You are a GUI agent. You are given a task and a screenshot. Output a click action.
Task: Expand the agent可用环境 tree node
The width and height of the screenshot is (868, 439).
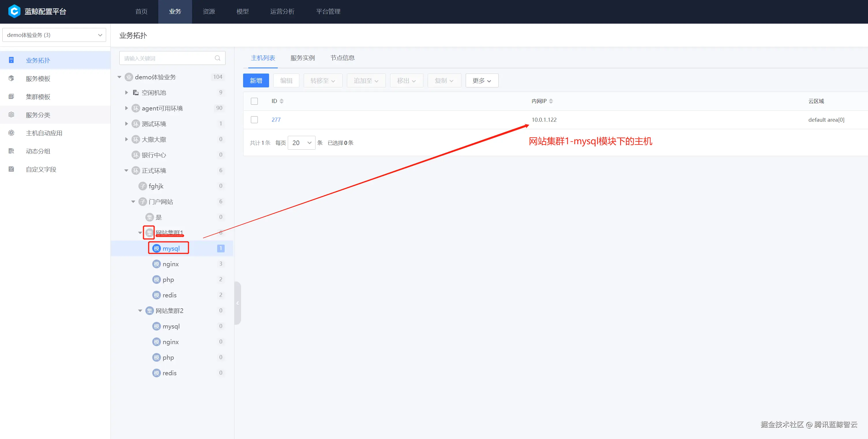tap(126, 108)
